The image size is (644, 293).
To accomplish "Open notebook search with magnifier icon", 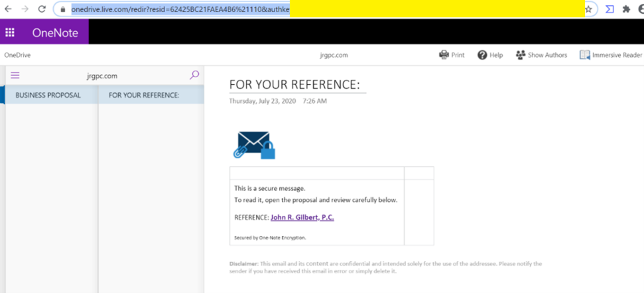I will pos(194,75).
